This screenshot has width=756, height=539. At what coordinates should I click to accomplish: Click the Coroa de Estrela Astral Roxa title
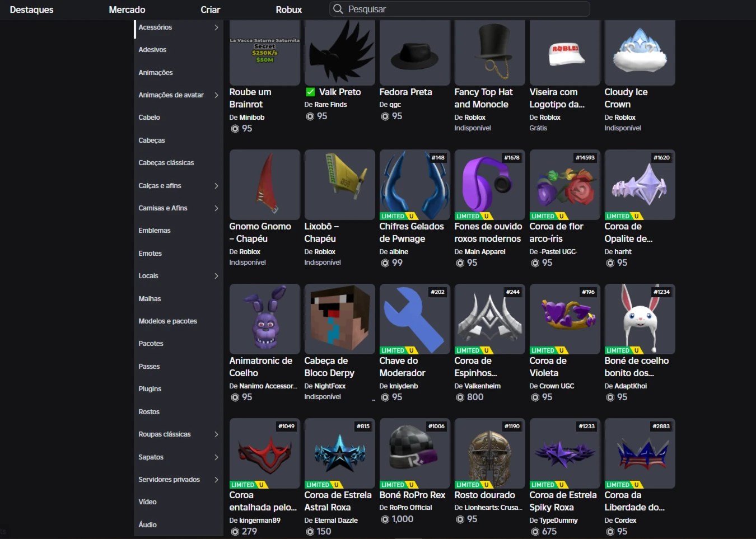(338, 501)
